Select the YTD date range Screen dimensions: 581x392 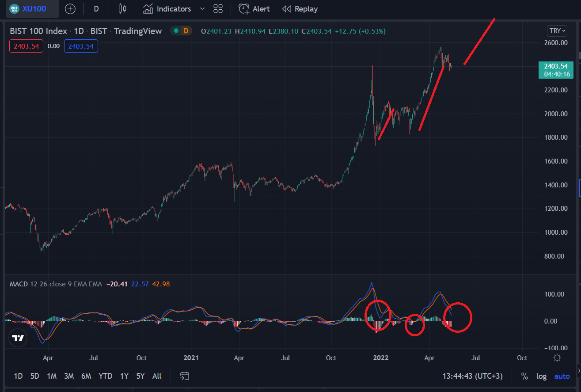(x=106, y=376)
